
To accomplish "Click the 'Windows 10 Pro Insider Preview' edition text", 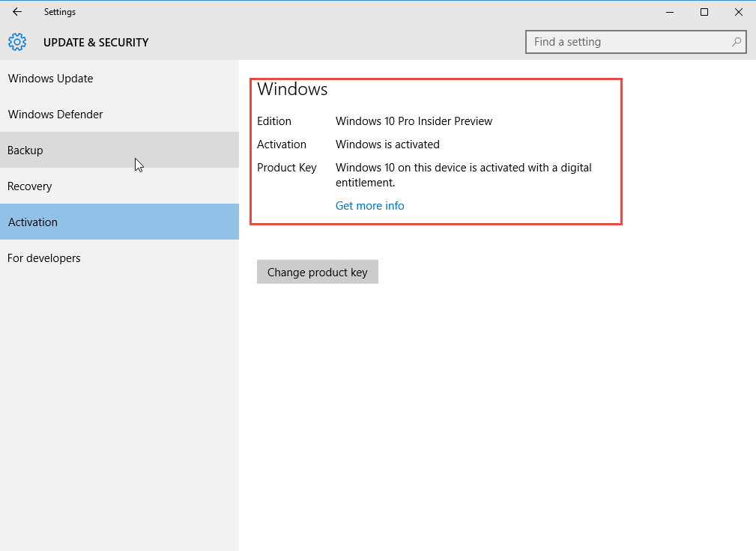I will click(x=414, y=121).
